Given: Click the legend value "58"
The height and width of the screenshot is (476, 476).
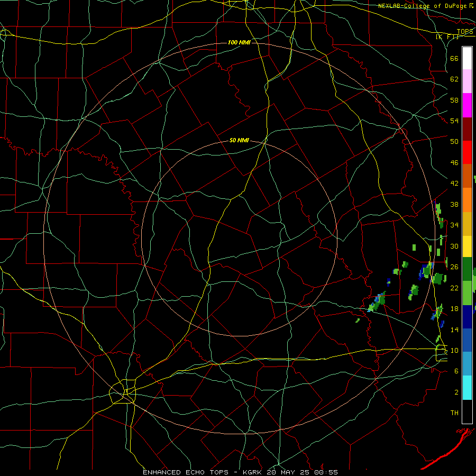Looking at the screenshot, I should [x=454, y=100].
